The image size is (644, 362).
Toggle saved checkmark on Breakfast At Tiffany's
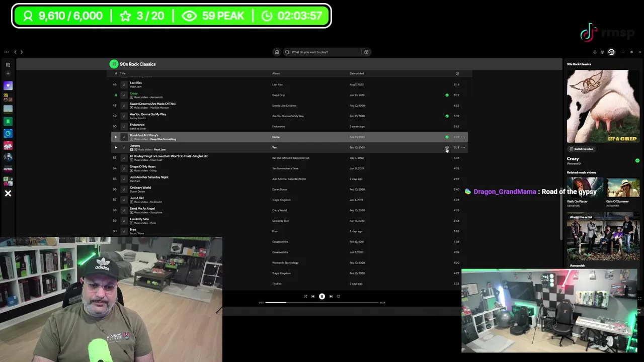447,137
